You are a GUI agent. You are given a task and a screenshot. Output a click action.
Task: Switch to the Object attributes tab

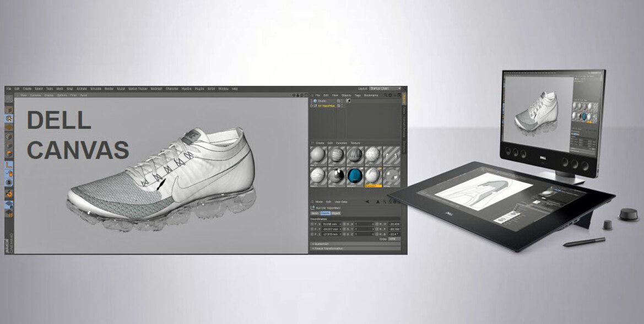click(x=336, y=213)
